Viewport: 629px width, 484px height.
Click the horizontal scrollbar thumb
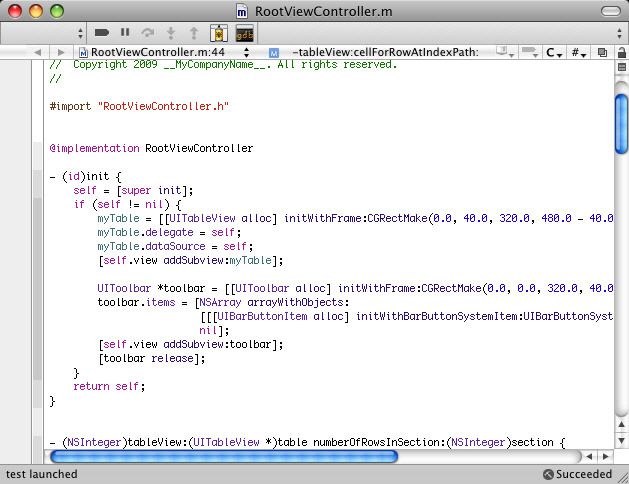click(224, 456)
